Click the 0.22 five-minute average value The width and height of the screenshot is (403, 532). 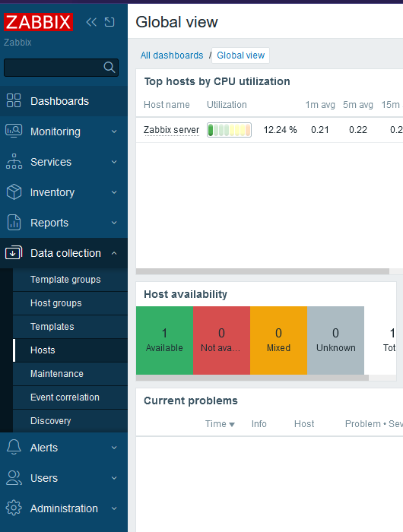click(358, 130)
